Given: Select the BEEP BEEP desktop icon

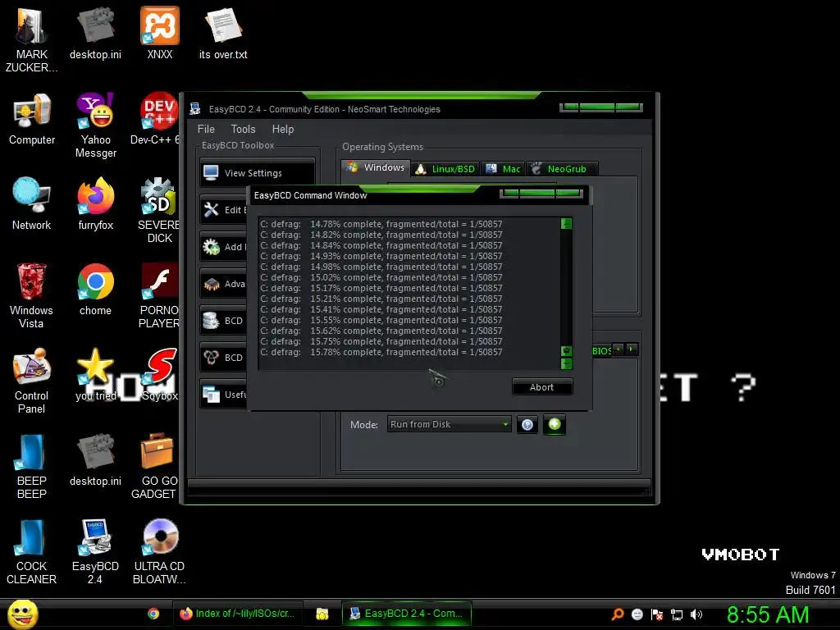Looking at the screenshot, I should pyautogui.click(x=32, y=466).
